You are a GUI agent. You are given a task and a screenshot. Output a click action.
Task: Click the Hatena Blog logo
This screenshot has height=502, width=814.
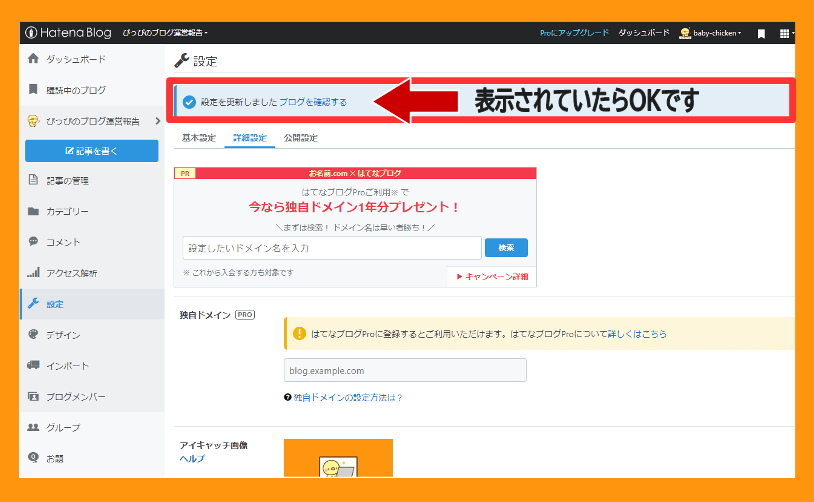click(x=68, y=33)
